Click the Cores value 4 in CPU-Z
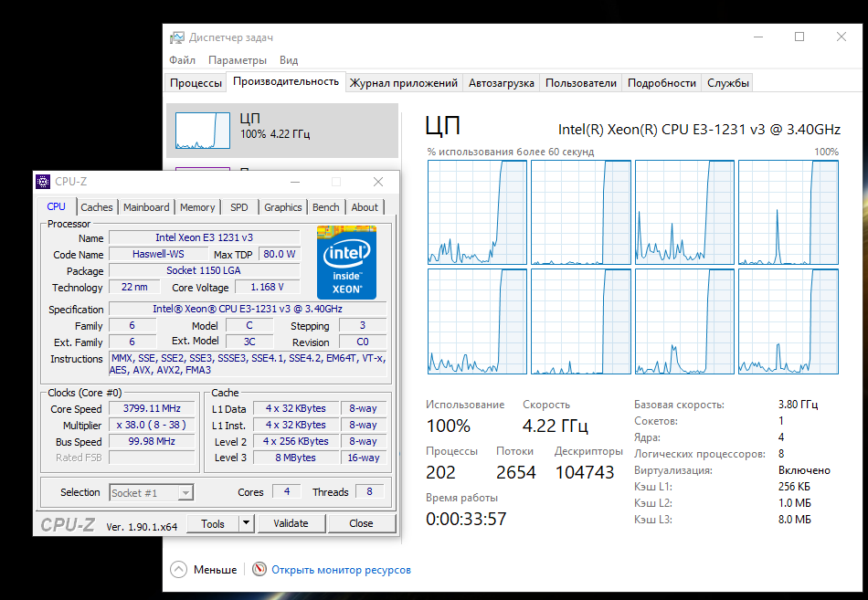 pos(287,491)
